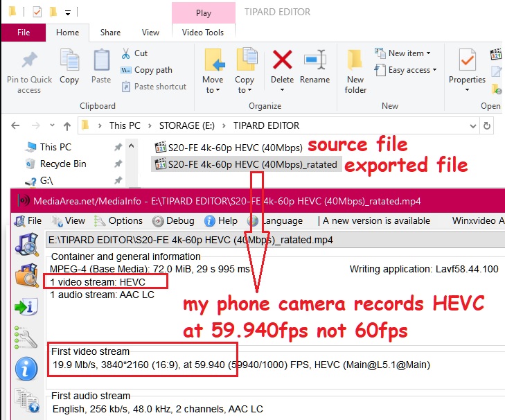This screenshot has width=505, height=420.
Task: Select source file S20-FE 4k-60p HEVC (40Mbps)
Action: click(229, 148)
